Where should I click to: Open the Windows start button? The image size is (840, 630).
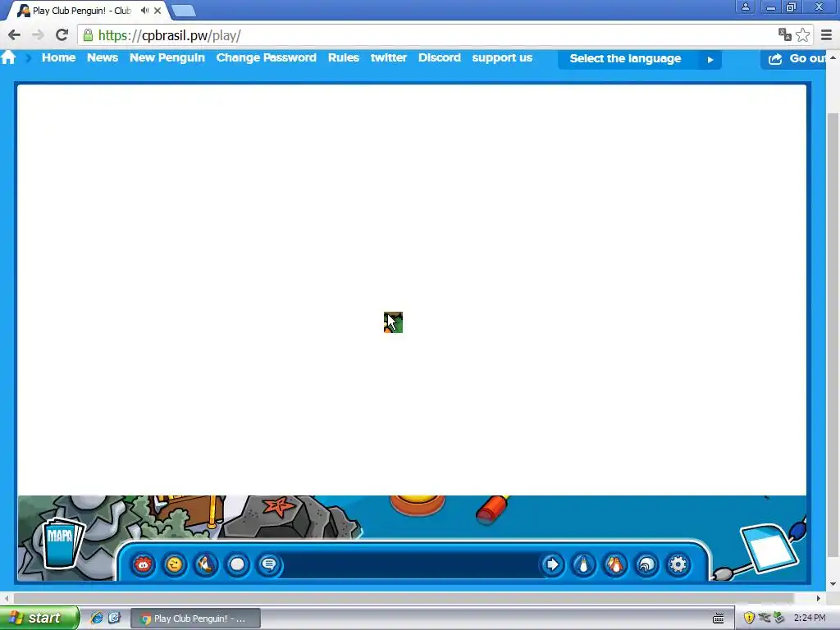coord(39,618)
